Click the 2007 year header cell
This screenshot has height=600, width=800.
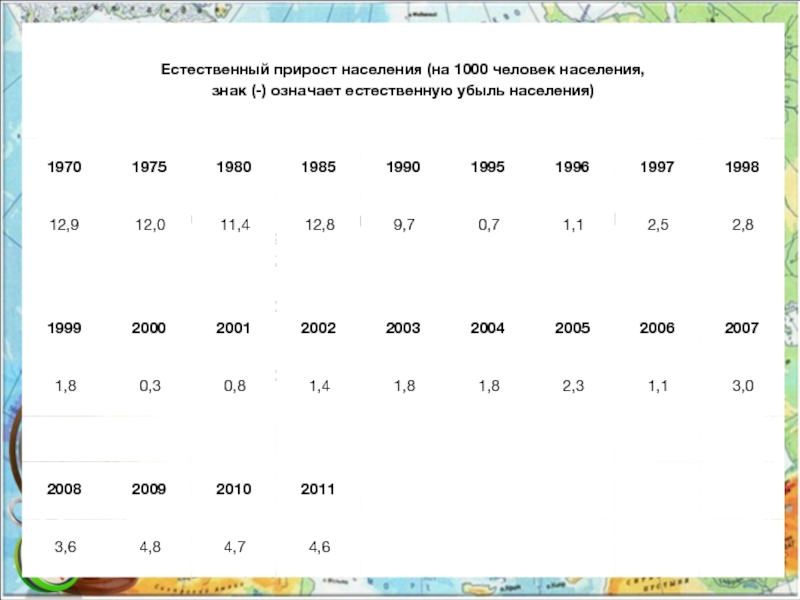(x=742, y=328)
